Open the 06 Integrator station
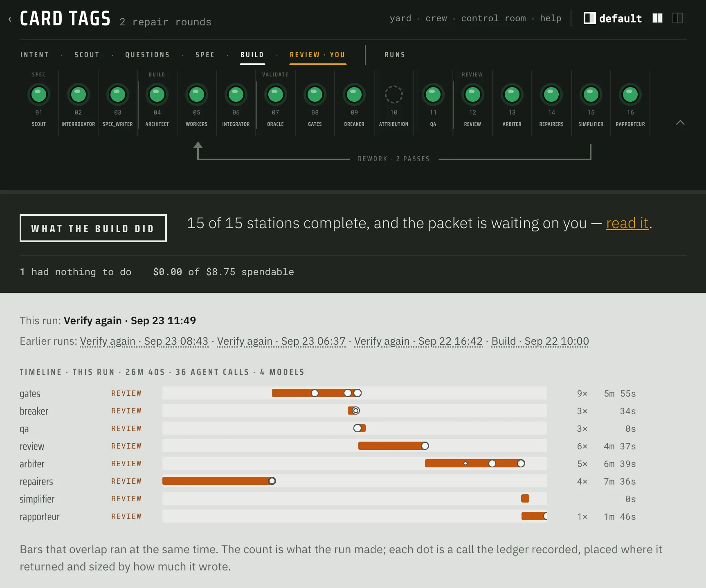The height and width of the screenshot is (588, 706). (x=236, y=95)
